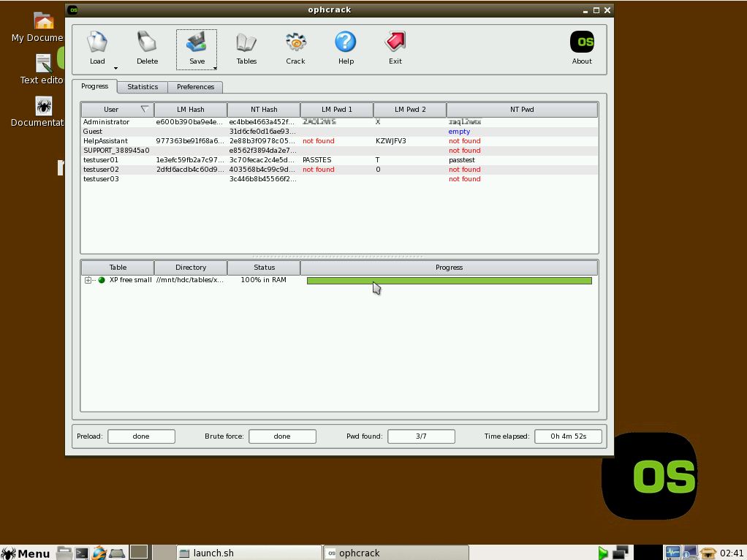Select the testuser01 row
Viewport: 747px width, 560px height.
point(339,160)
